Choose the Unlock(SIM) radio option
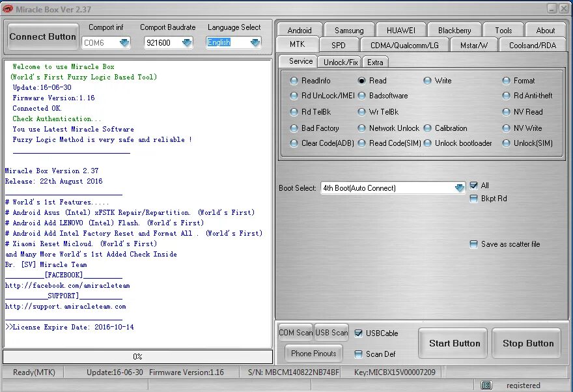Viewport: 573px width, 392px height. [x=527, y=143]
